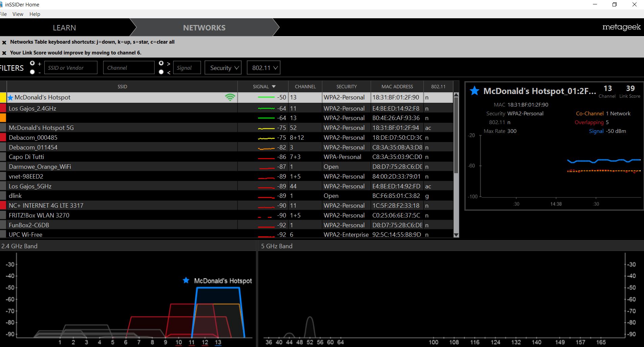This screenshot has width=644, height=347.
Task: Click the blue star in 2.4 GHz graph label
Action: click(x=186, y=280)
